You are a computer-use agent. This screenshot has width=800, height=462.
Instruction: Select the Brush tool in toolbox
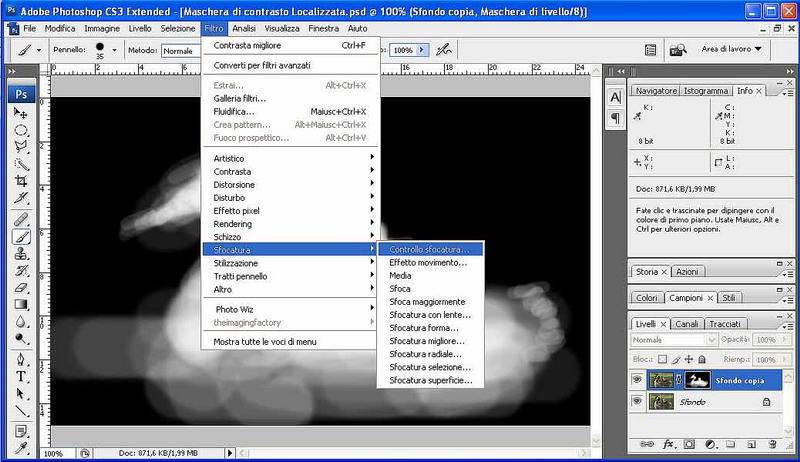point(21,237)
